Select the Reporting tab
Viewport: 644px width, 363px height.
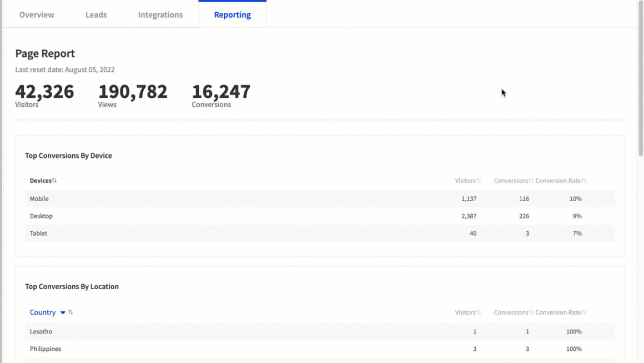233,15
